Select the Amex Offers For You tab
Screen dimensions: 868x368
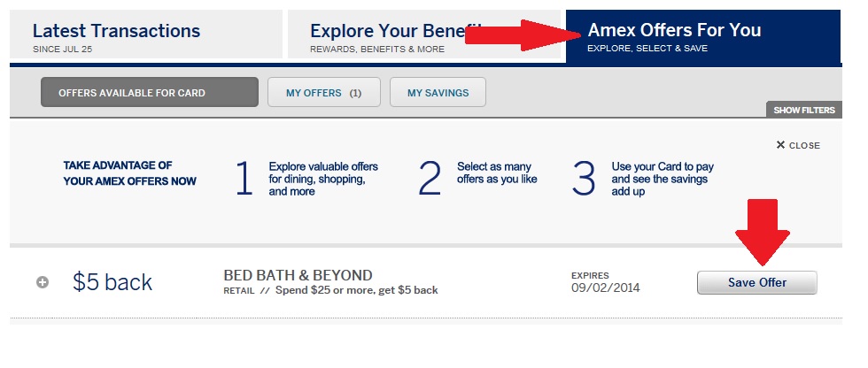(701, 37)
